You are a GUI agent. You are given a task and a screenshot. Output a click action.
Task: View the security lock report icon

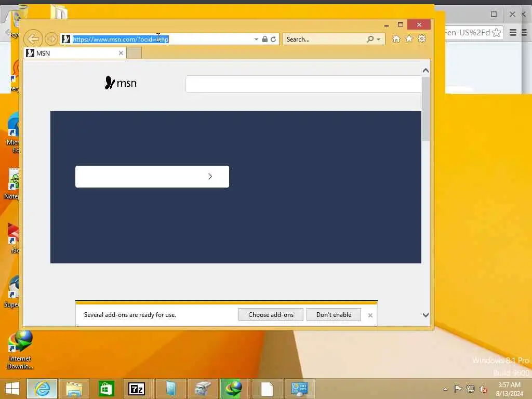(265, 39)
